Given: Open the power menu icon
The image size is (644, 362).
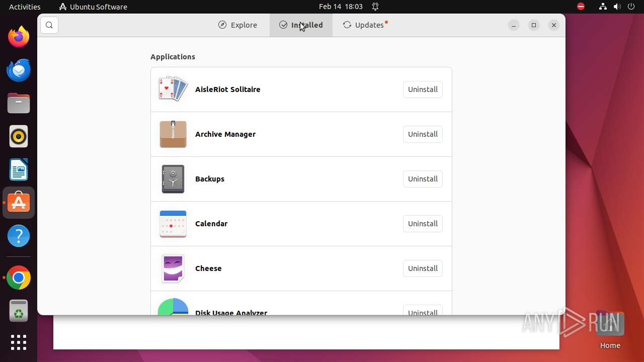Looking at the screenshot, I should tap(630, 7).
